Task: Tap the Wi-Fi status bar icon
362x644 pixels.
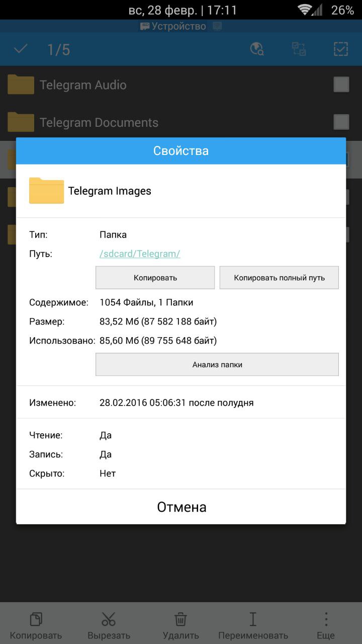Action: 305,10
